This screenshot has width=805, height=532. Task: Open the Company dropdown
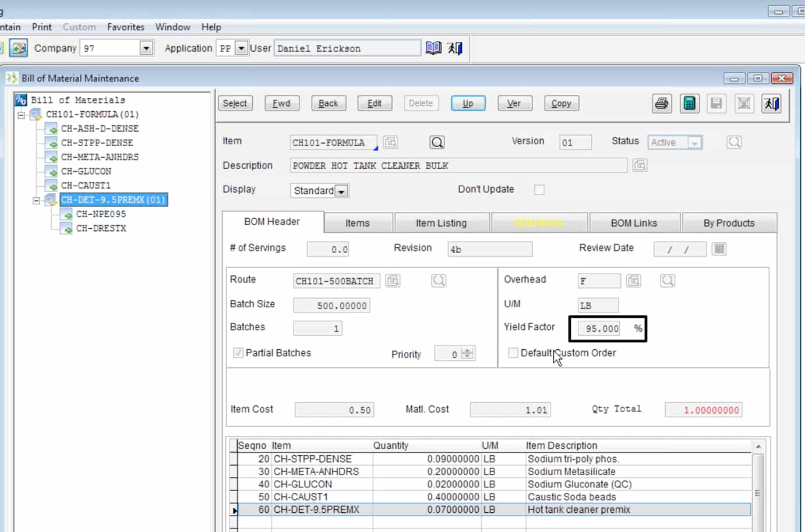point(146,48)
